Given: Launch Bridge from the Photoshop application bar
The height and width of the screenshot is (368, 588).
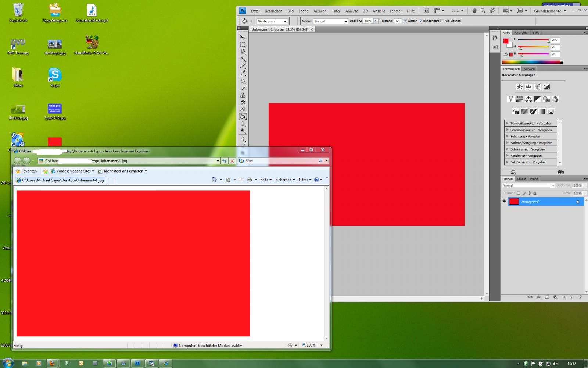Looking at the screenshot, I should 426,11.
